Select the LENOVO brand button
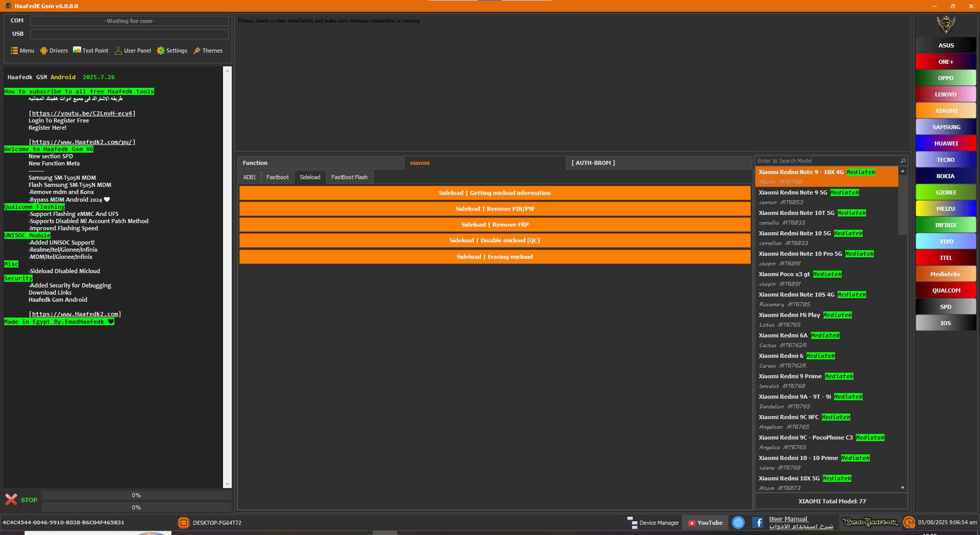Viewport: 980px width, 535px height. pos(946,94)
